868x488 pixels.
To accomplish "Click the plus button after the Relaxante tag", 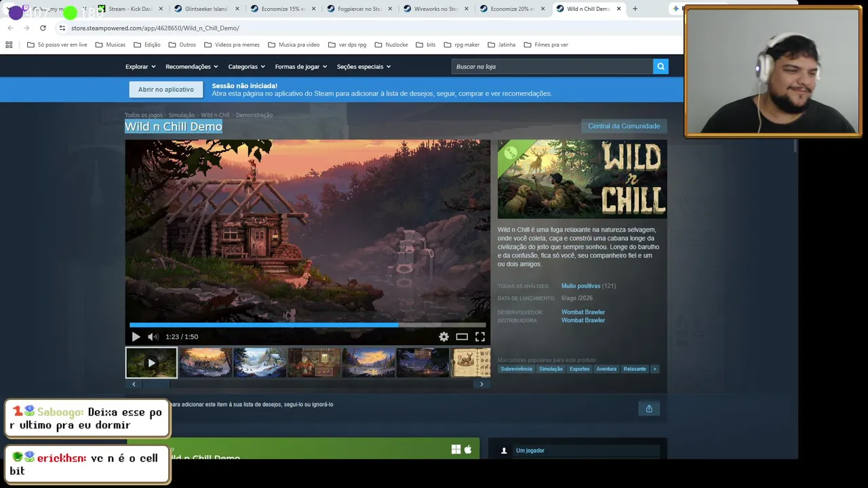I will coord(654,369).
